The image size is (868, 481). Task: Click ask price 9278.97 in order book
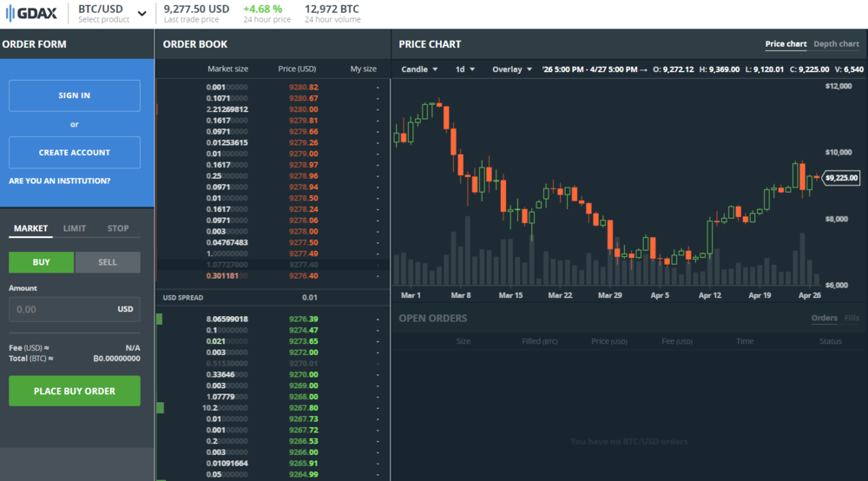pos(303,165)
